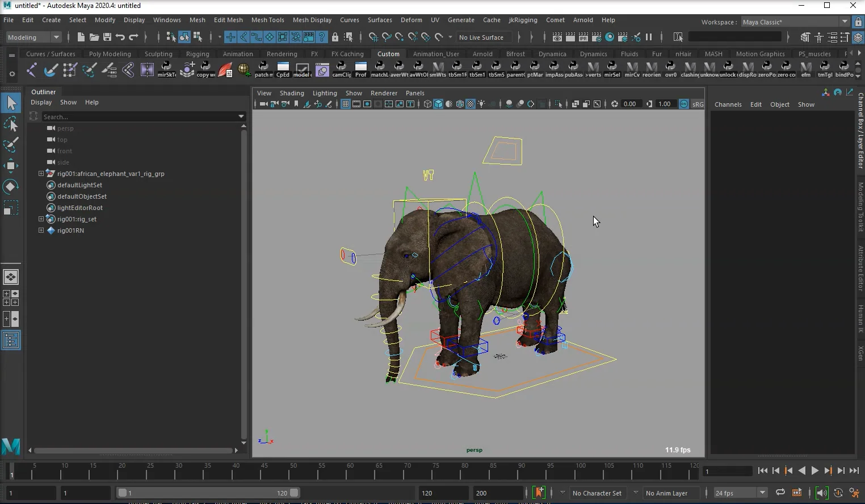Switch to the Arnold shelf tab

click(482, 54)
